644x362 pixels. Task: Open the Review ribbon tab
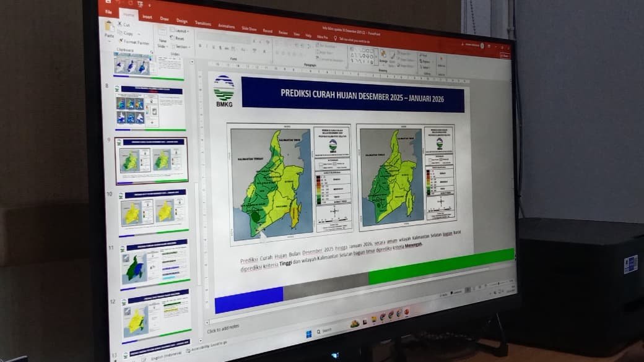(283, 32)
